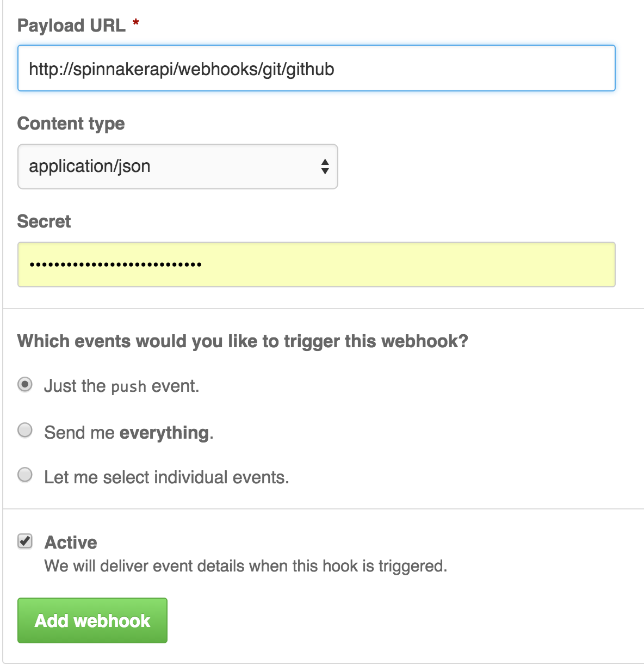Click the green Add webhook button
Screen dimensions: 644x664
click(92, 620)
